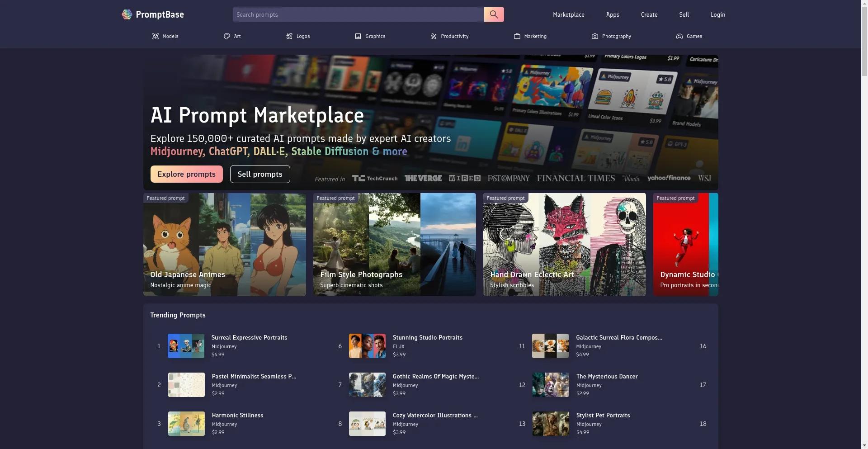The image size is (868, 449).
Task: Click the Logos category icon
Action: (289, 36)
